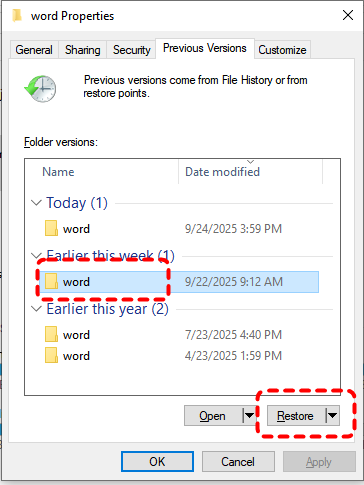Select the word folder icon dated 9/22/2025
Screen dimensions: 364x485
(51, 281)
